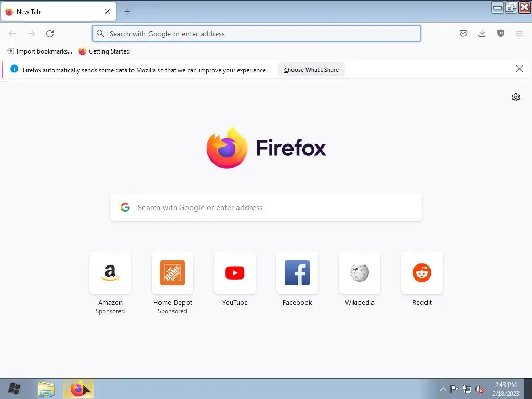Click the info icon in notification bar

coord(14,69)
